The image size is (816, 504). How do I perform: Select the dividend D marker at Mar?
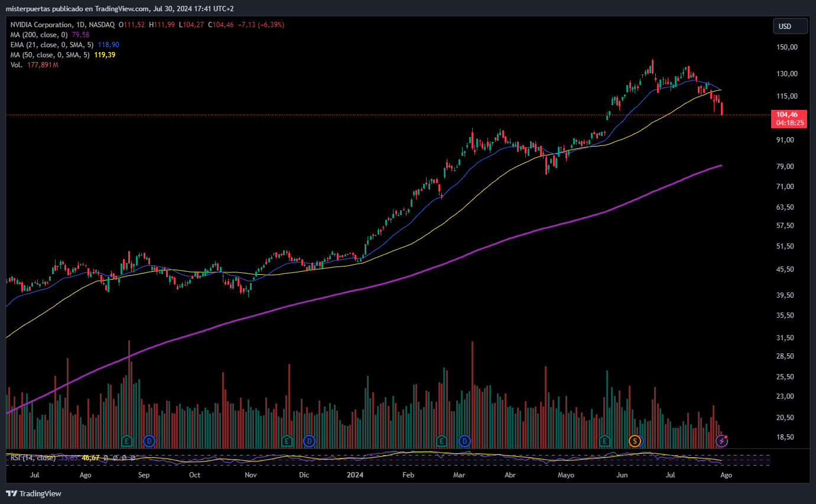pyautogui.click(x=464, y=441)
